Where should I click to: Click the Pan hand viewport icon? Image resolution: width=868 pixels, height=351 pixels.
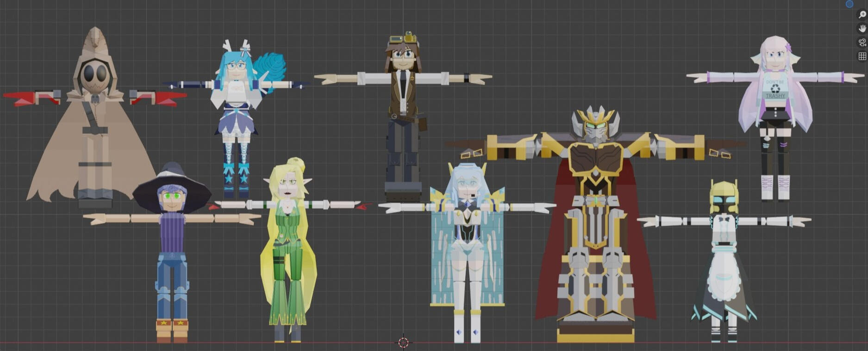coord(862,28)
